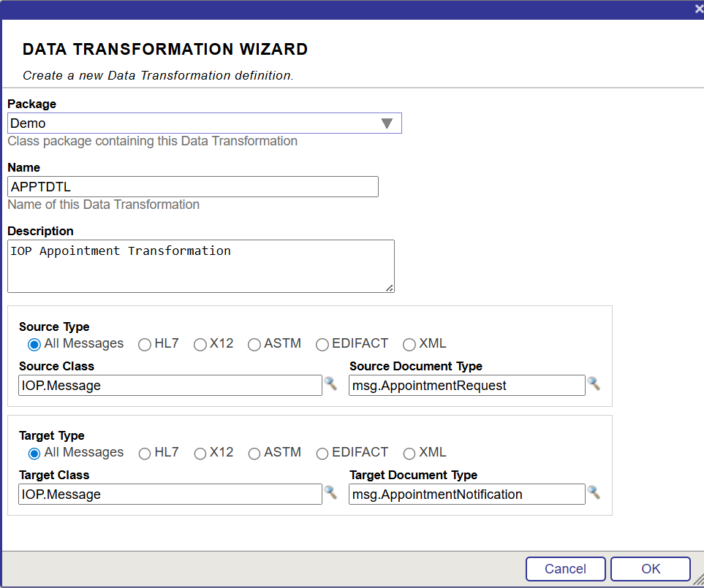Pick EDIFACT for the Target Type
The width and height of the screenshot is (704, 588).
[x=322, y=454]
